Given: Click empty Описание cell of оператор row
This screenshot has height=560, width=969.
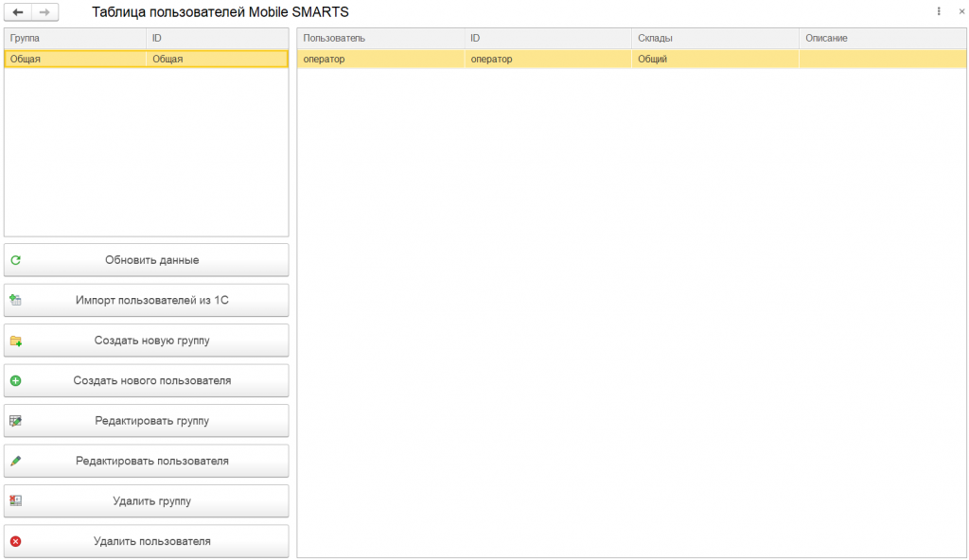Looking at the screenshot, I should click(x=883, y=60).
